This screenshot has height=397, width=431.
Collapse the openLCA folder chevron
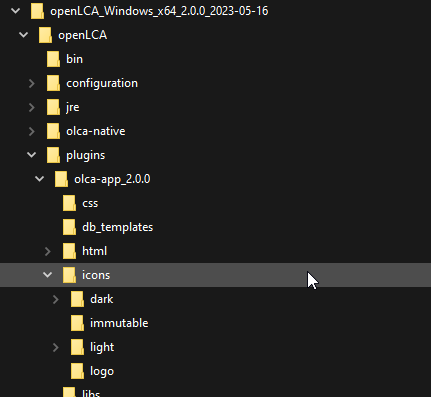[24, 35]
